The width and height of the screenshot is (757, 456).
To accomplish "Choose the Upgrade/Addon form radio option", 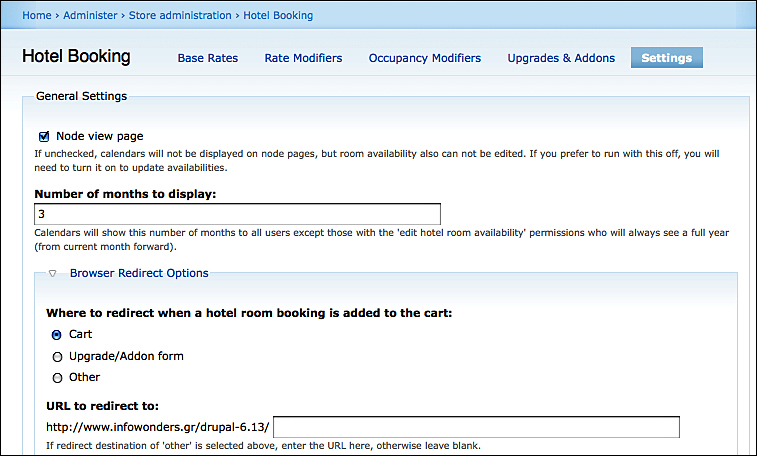I will point(57,357).
